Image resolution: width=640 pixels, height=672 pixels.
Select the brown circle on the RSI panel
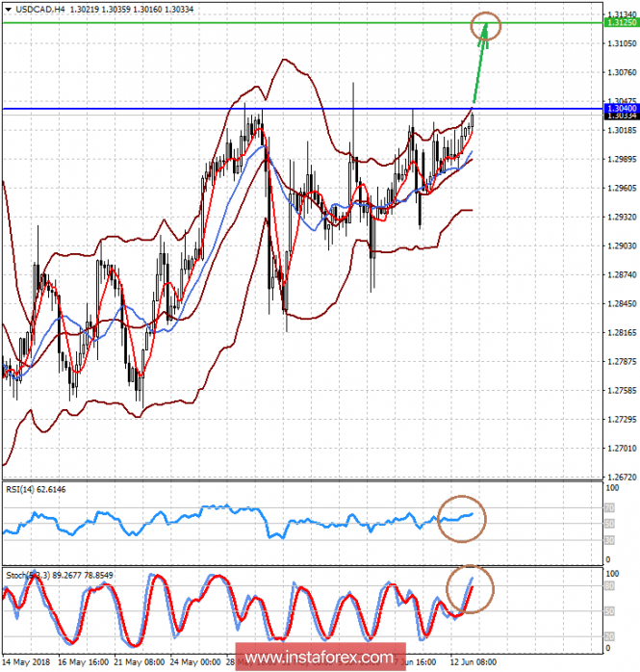point(461,517)
